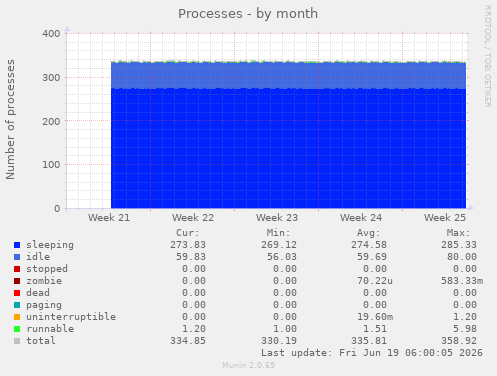Click total minimum value 330.19
This screenshot has height=376, width=497.
point(279,341)
